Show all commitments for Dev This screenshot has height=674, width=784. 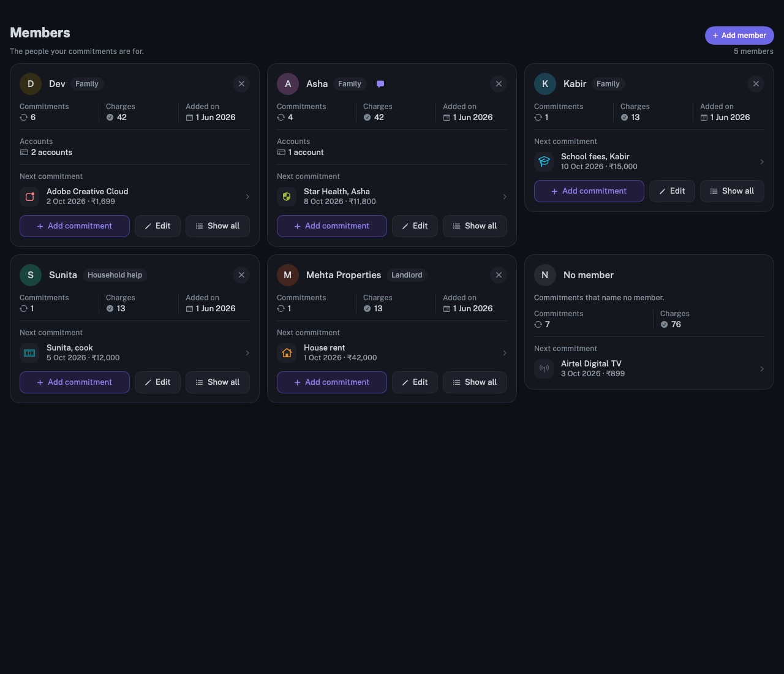pyautogui.click(x=217, y=226)
